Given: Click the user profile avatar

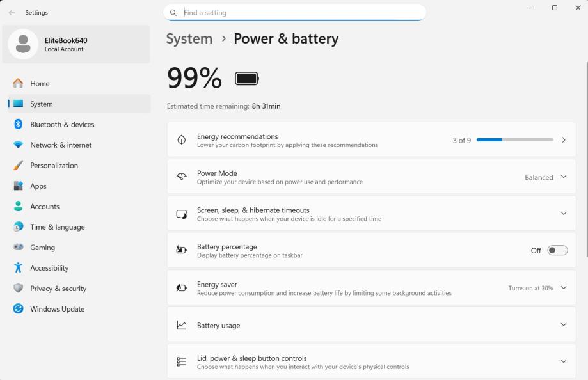Looking at the screenshot, I should [23, 44].
